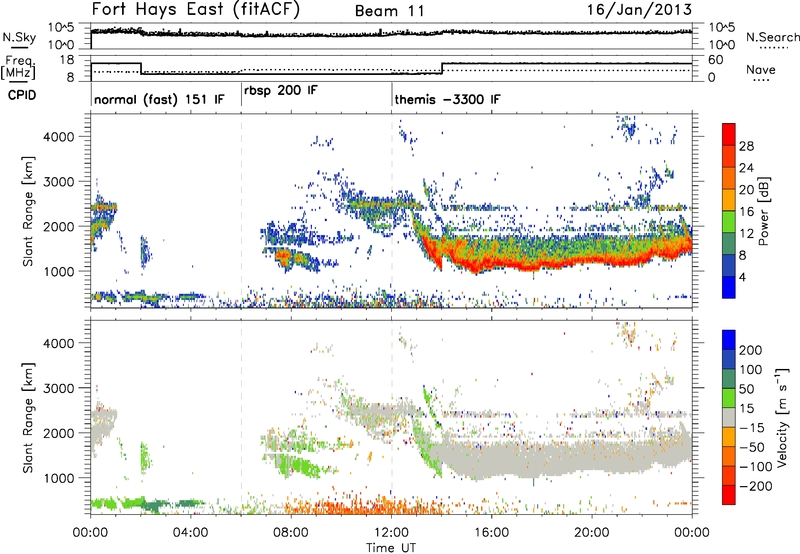Click the '16' tick on the Power colorbar
Image resolution: width=800 pixels, height=554 pixels.
[746, 212]
